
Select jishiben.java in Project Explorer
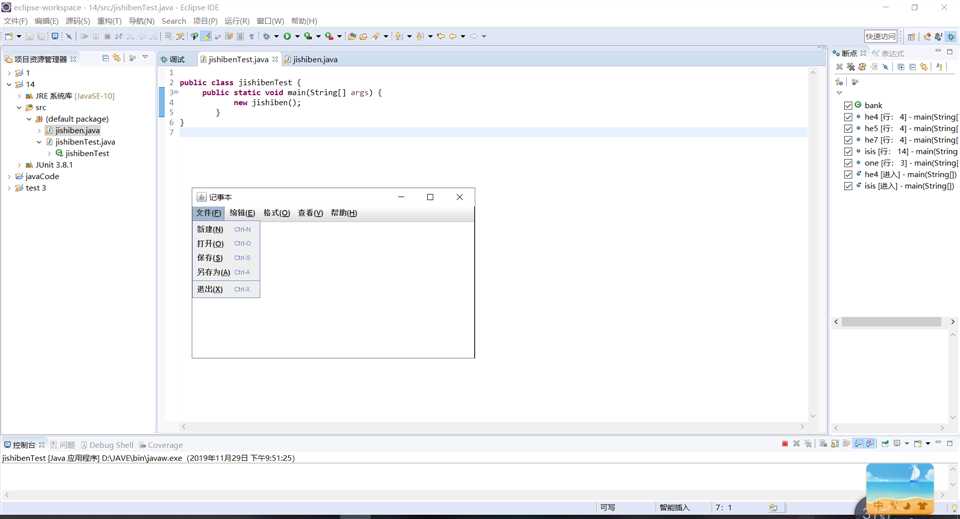(77, 130)
